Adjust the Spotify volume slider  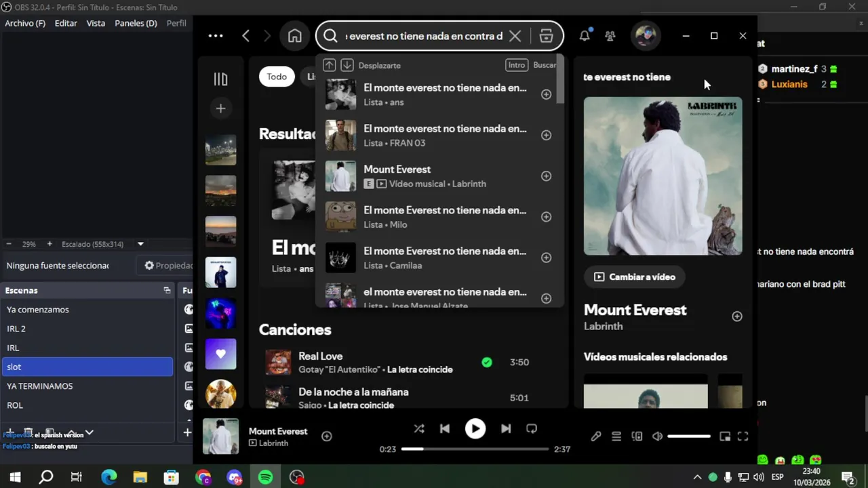(689, 436)
